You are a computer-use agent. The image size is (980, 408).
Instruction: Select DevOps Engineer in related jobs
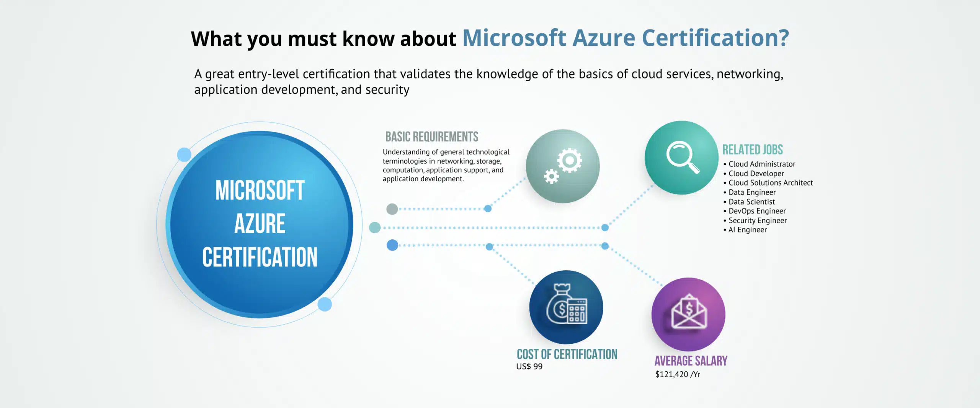[x=757, y=211]
